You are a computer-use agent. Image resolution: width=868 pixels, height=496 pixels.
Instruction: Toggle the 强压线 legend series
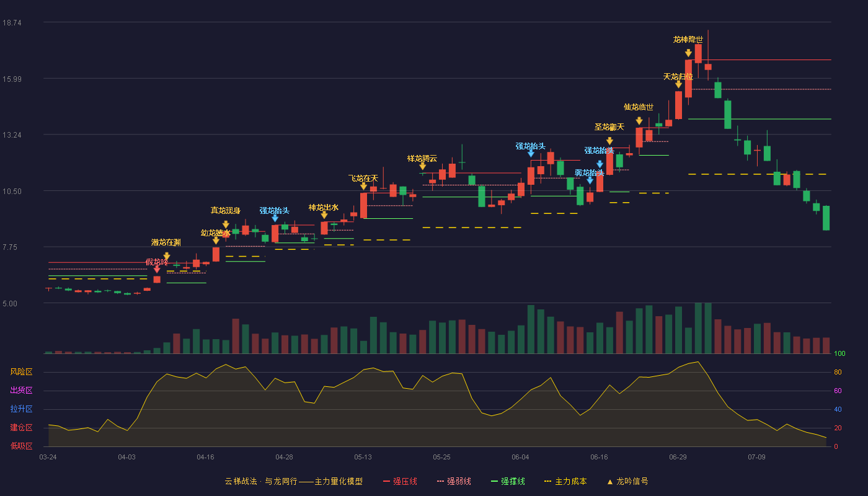coord(400,481)
